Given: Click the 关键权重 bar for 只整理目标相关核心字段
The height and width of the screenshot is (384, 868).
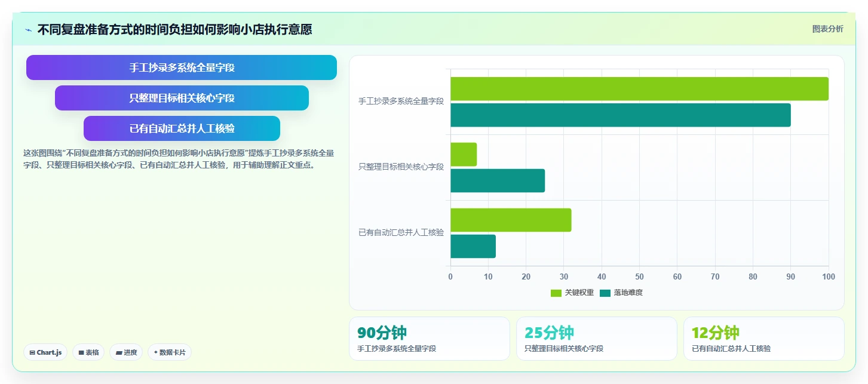Looking at the screenshot, I should [464, 155].
